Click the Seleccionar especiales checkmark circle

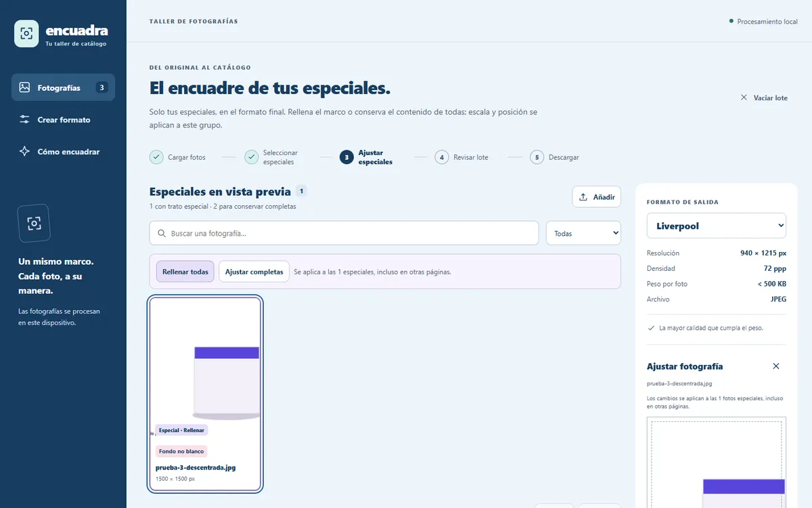click(252, 157)
